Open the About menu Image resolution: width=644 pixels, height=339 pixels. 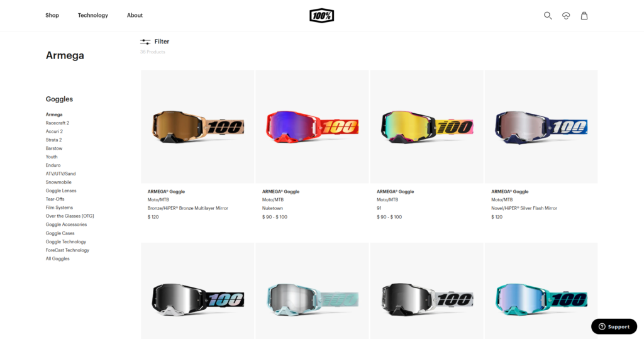[x=135, y=15]
